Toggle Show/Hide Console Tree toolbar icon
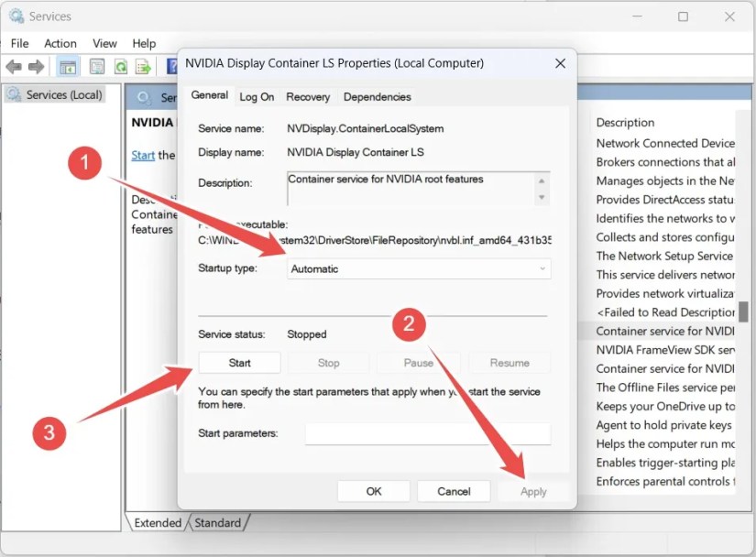 click(x=68, y=67)
